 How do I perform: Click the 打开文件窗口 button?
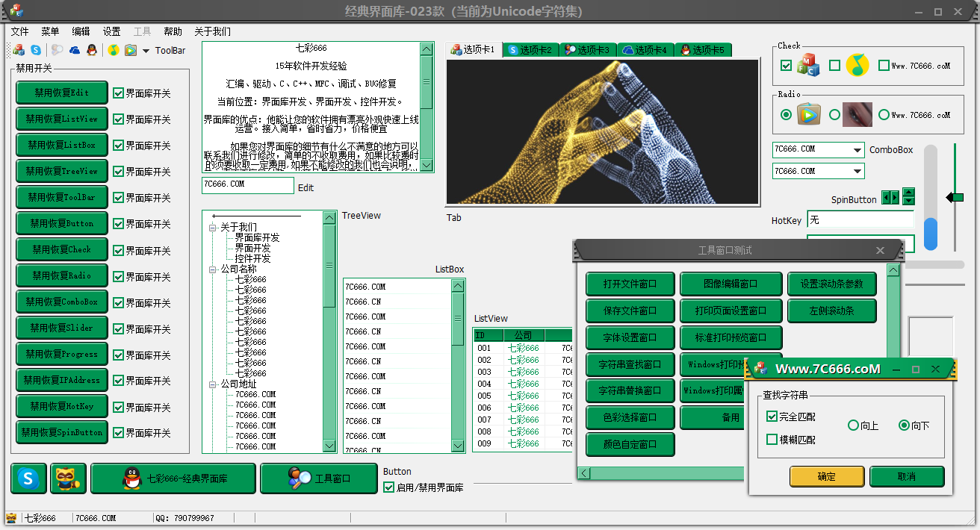630,284
